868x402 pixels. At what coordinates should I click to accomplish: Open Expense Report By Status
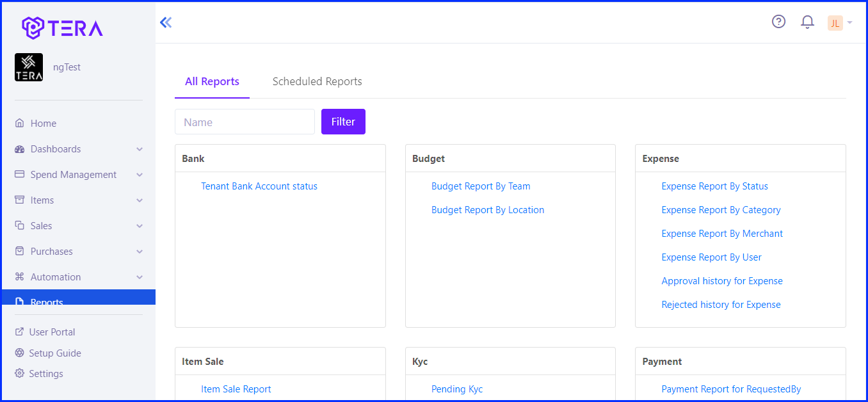click(715, 186)
